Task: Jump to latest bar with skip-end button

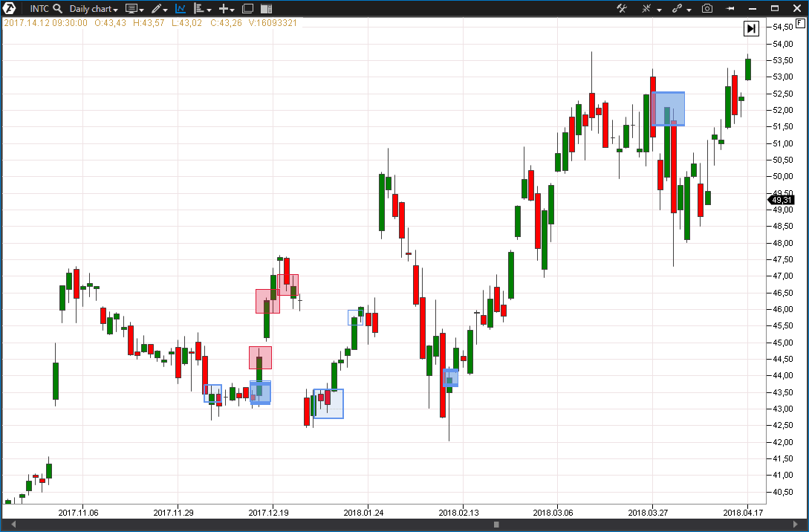Action: click(751, 28)
